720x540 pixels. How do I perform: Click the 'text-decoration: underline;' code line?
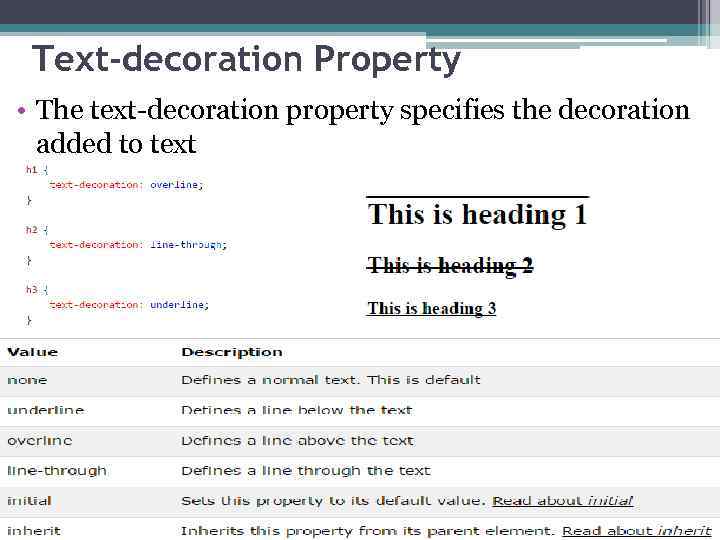(129, 305)
